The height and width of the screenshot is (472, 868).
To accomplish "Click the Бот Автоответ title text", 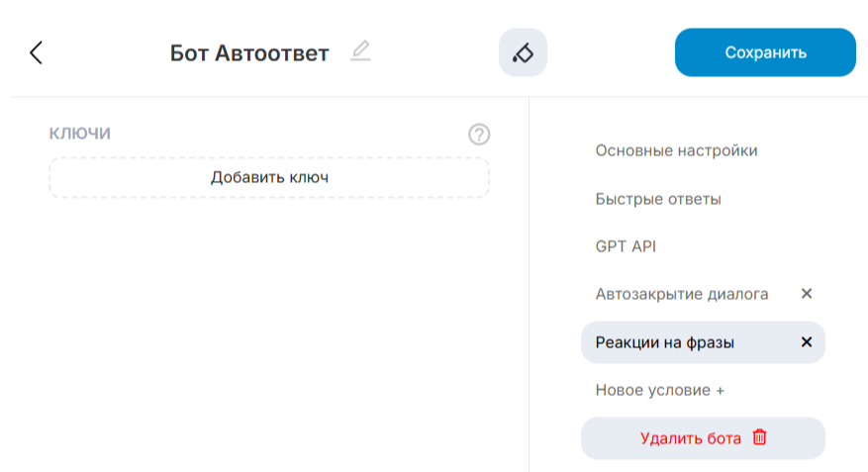I will pos(248,53).
